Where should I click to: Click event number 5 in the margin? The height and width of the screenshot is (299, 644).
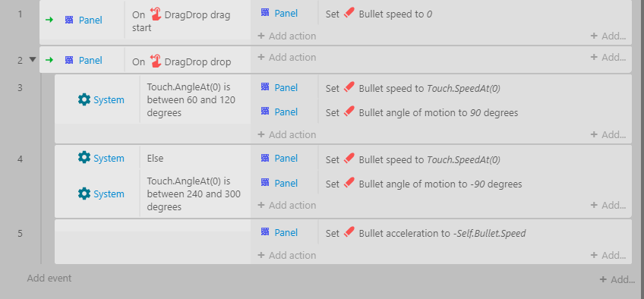[x=20, y=234]
